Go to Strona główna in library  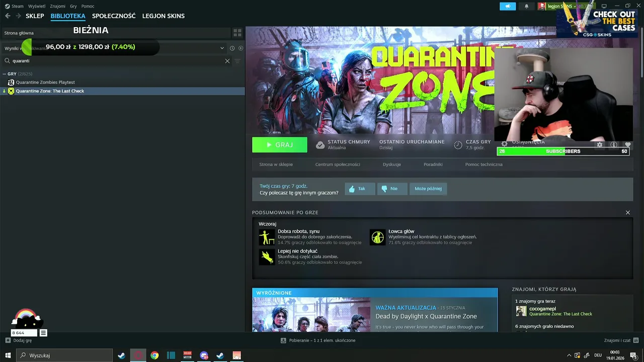[x=19, y=33]
